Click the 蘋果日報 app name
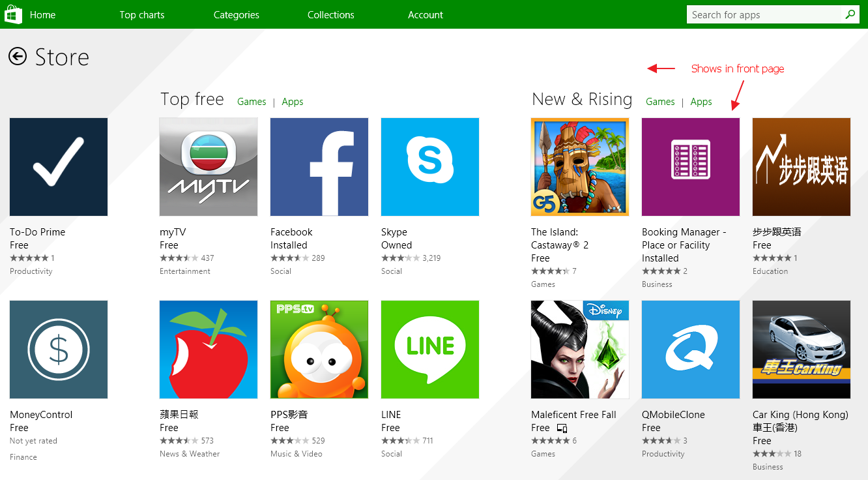This screenshot has width=868, height=480. click(179, 415)
